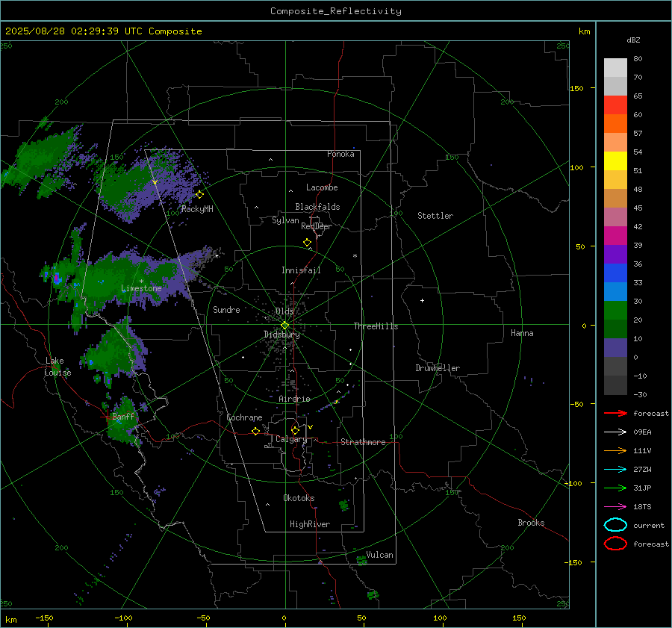Click the Olds city label
The image size is (672, 628).
(x=284, y=311)
